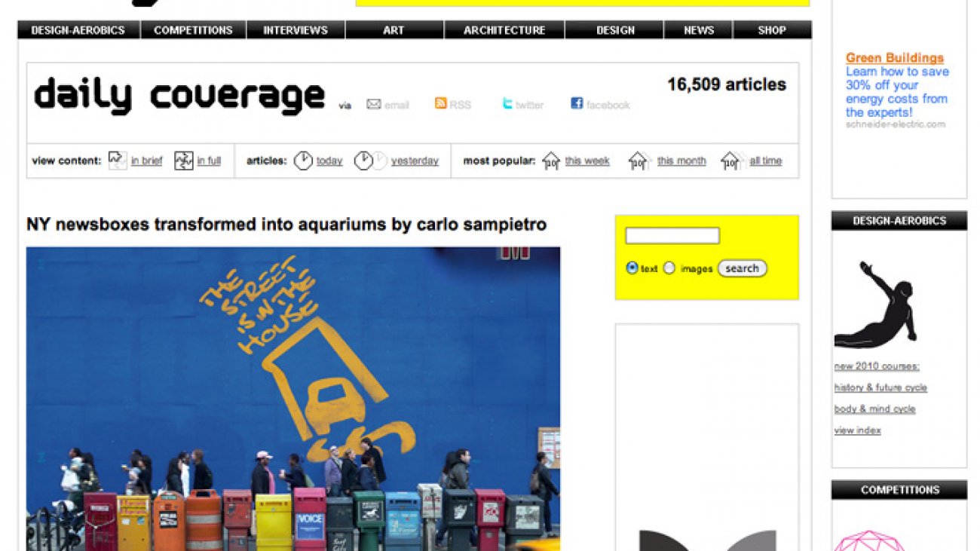Open the Architecture menu tab

(504, 30)
